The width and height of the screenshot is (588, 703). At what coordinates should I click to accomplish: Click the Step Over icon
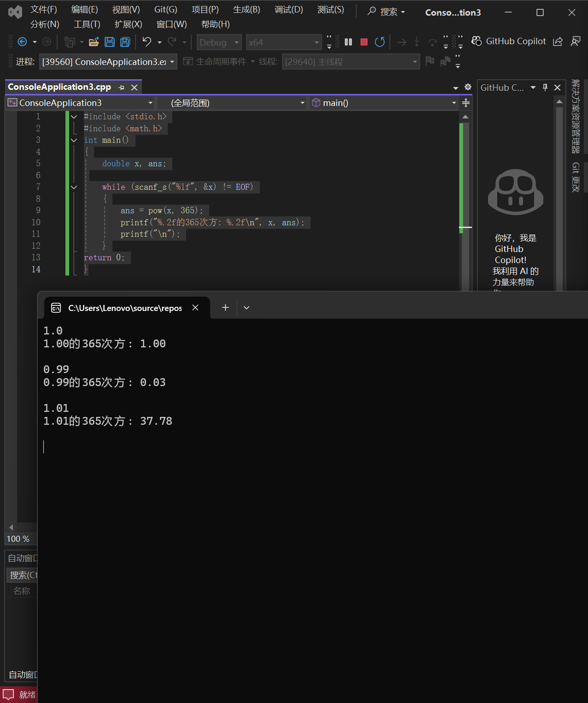tap(432, 42)
